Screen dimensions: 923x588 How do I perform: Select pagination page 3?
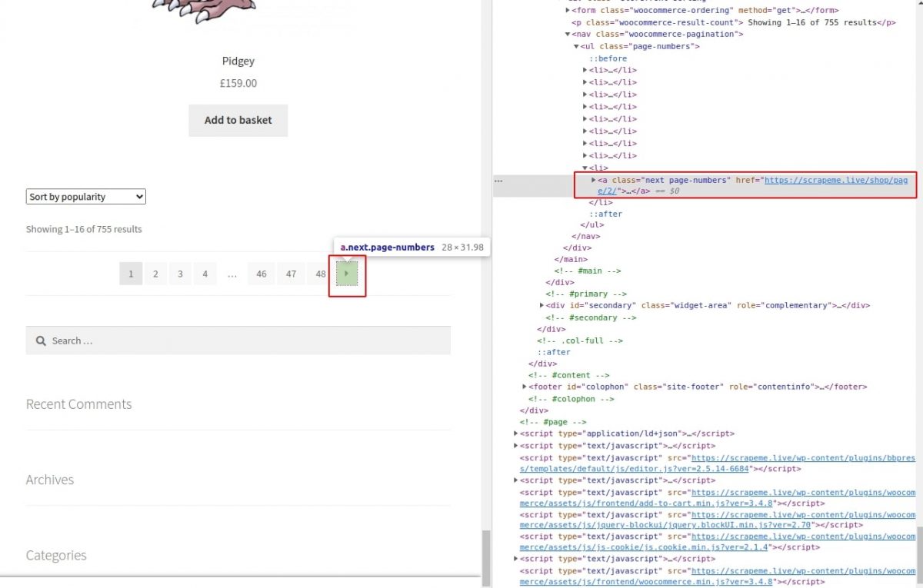(x=180, y=274)
